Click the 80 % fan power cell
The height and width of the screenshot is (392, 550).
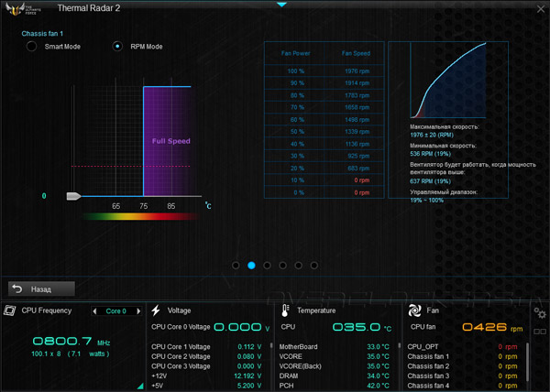(297, 95)
